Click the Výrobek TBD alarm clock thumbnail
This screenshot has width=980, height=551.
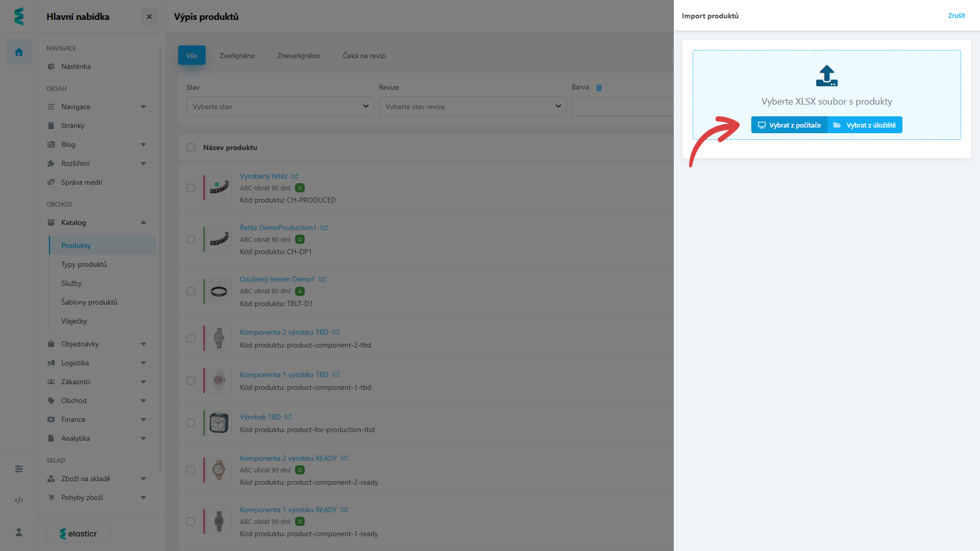click(219, 423)
